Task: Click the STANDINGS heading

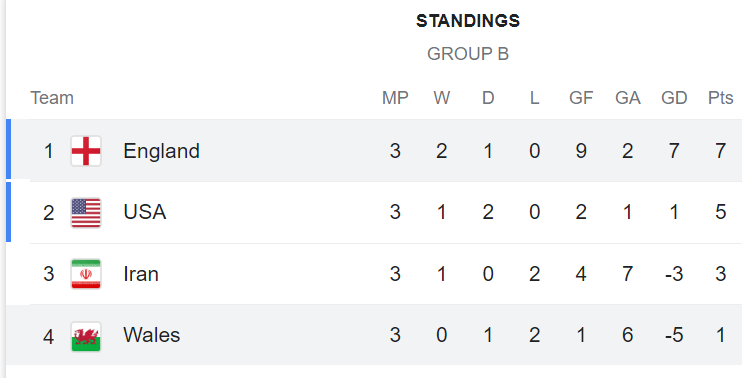Action: tap(468, 21)
